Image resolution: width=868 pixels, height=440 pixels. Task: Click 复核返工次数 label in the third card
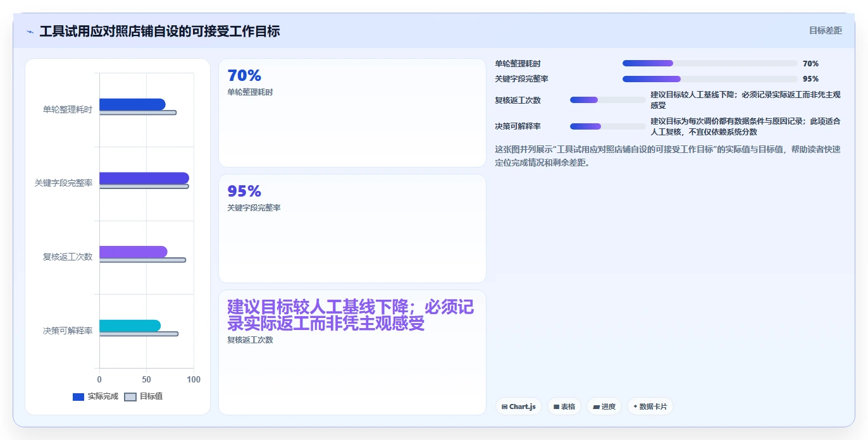pos(250,340)
